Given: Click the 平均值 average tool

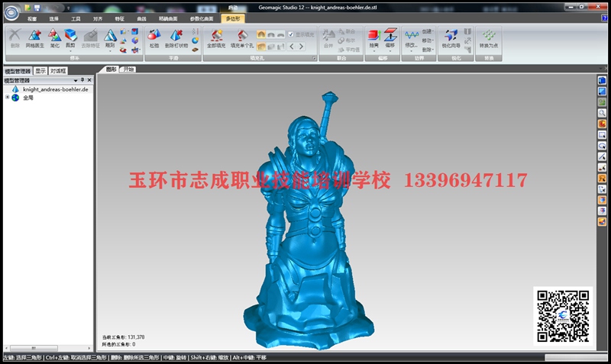Looking at the screenshot, I should coord(348,50).
